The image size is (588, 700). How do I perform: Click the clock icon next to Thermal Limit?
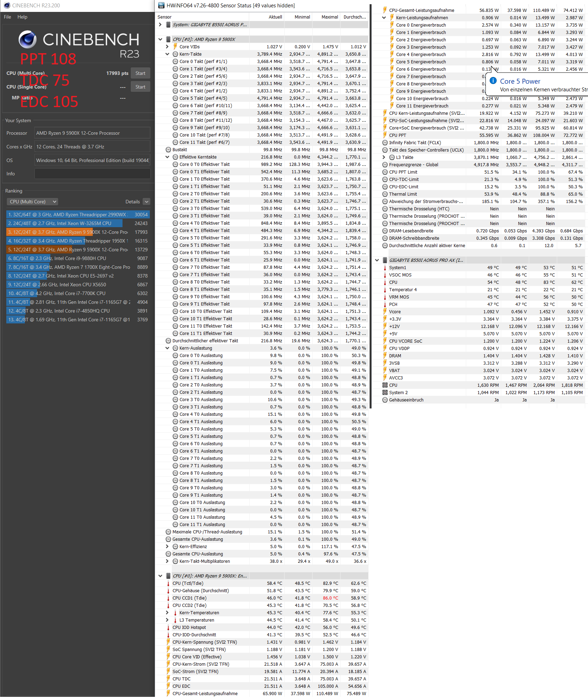385,194
